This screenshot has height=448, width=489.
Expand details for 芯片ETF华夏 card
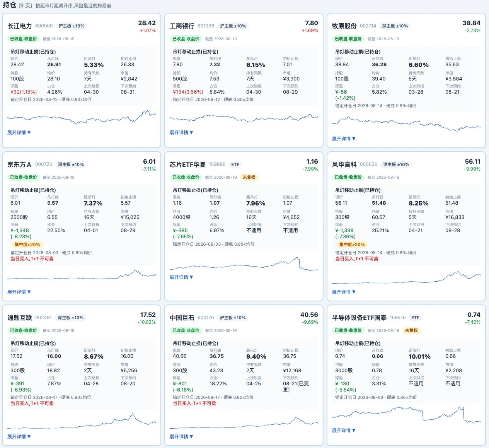pos(181,277)
